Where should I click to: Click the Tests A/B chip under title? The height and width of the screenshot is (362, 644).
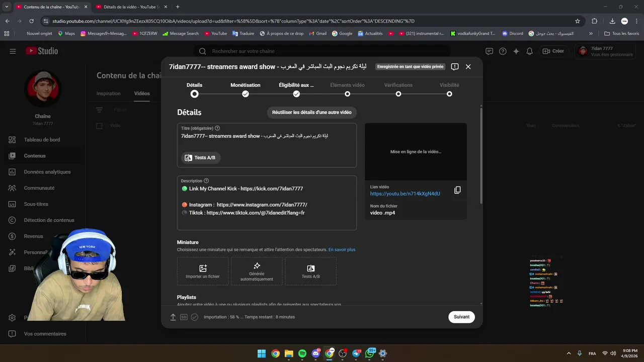[x=201, y=157]
